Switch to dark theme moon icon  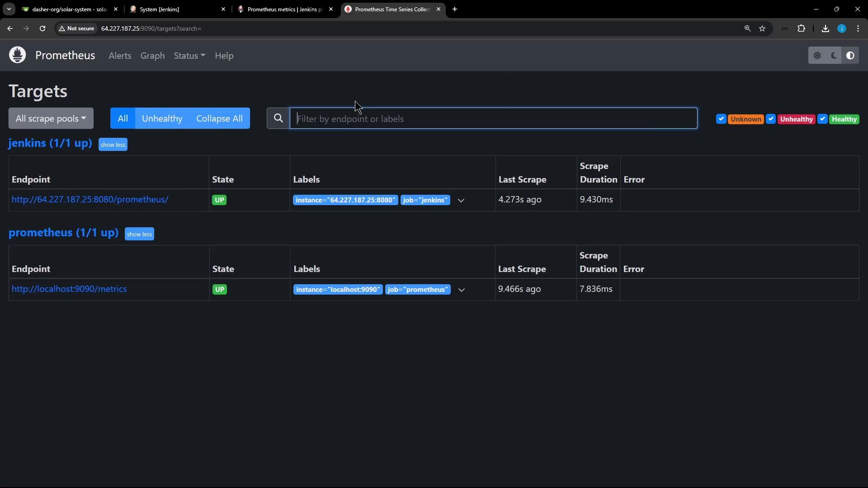834,56
